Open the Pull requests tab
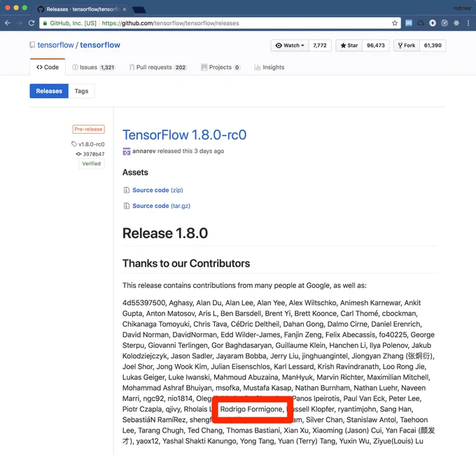The image size is (476, 455). coord(158,67)
